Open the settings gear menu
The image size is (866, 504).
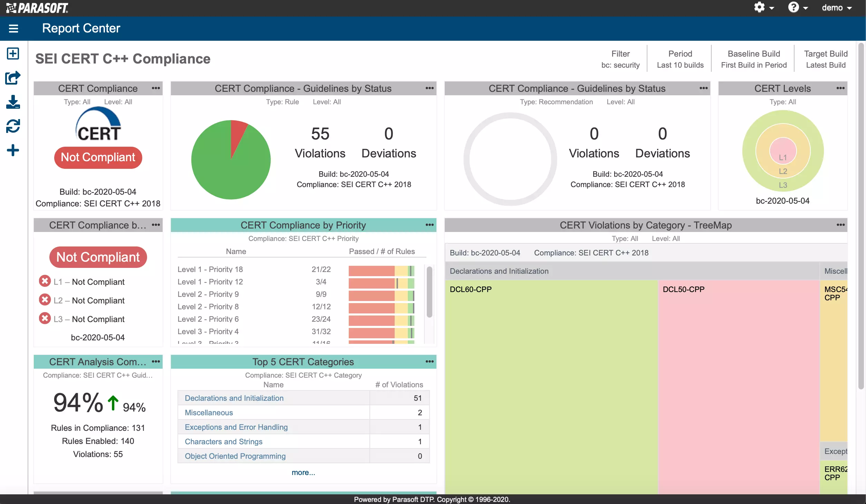pyautogui.click(x=764, y=8)
